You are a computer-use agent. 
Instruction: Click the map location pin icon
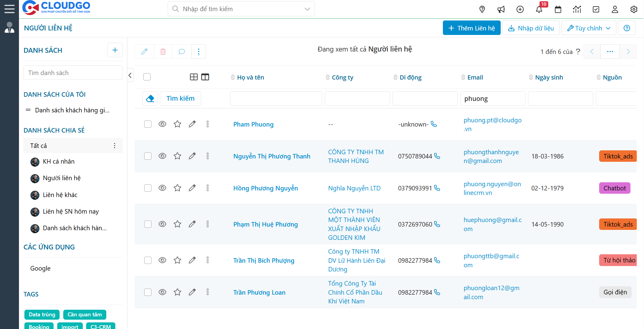coord(482,9)
